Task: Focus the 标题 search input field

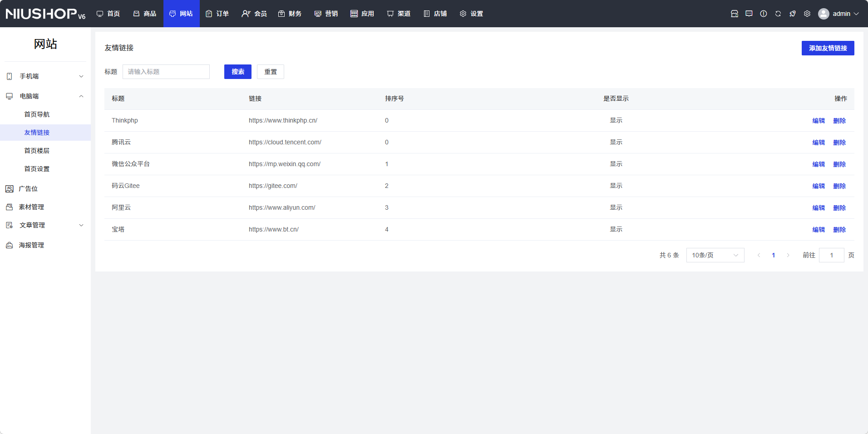Action: coord(166,72)
